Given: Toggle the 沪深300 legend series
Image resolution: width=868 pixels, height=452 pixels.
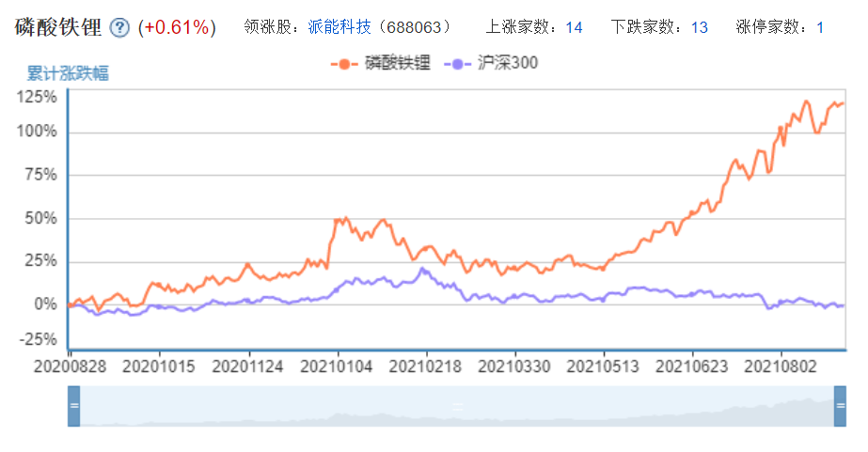Looking at the screenshot, I should point(491,63).
